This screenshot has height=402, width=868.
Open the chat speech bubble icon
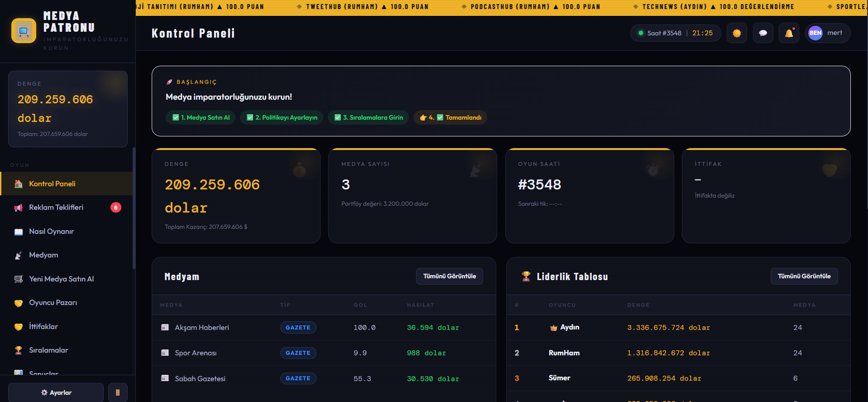763,33
